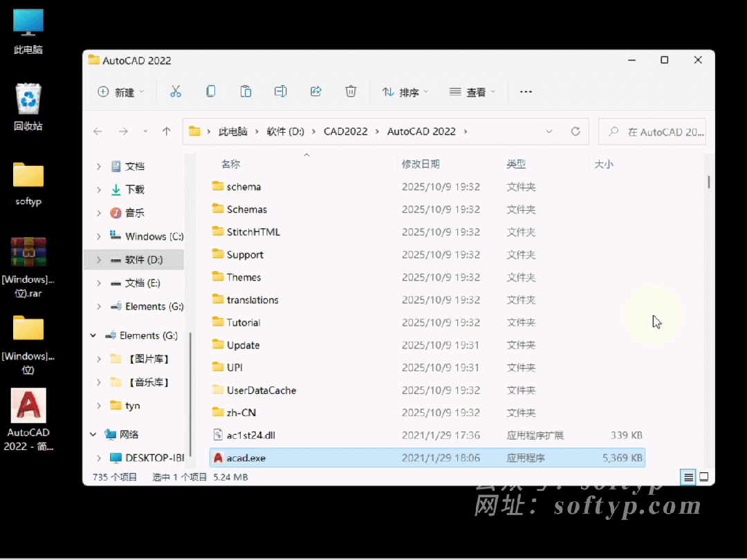Select the [Windows]...位) folder on desktop

[28, 344]
